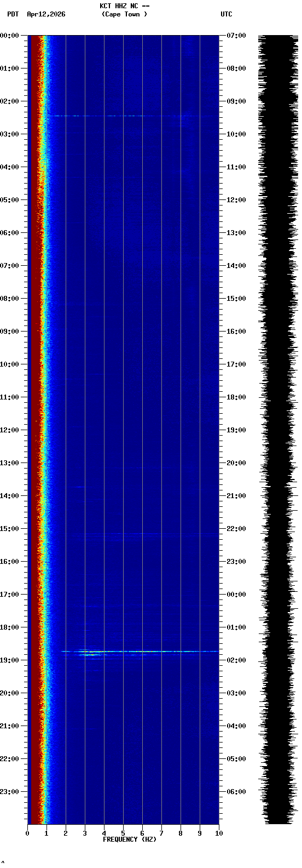Click the FREQUENCY (HZ) axis label
The height and width of the screenshot is (868, 302).
coord(130,840)
